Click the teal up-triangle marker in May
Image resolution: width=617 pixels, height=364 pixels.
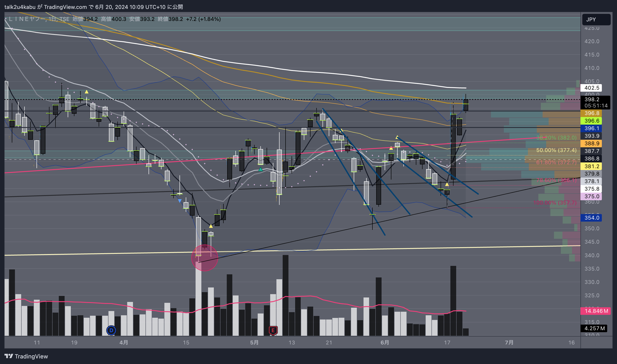pyautogui.click(x=261, y=169)
